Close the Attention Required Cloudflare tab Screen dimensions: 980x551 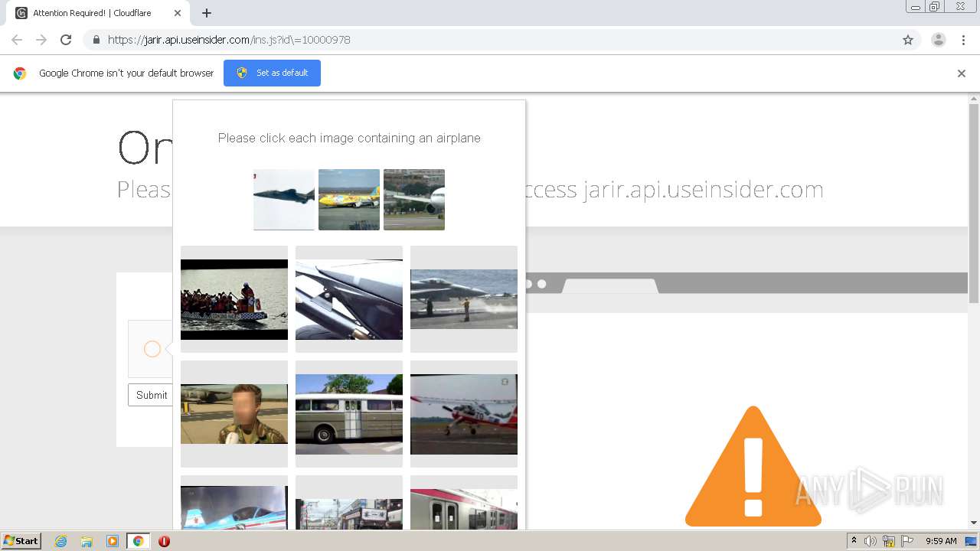(x=178, y=13)
